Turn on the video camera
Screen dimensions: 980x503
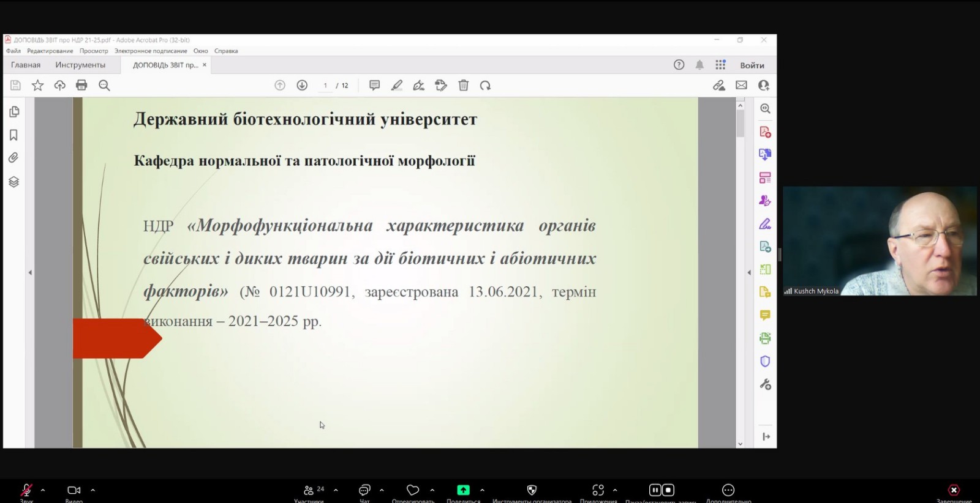[x=73, y=490]
